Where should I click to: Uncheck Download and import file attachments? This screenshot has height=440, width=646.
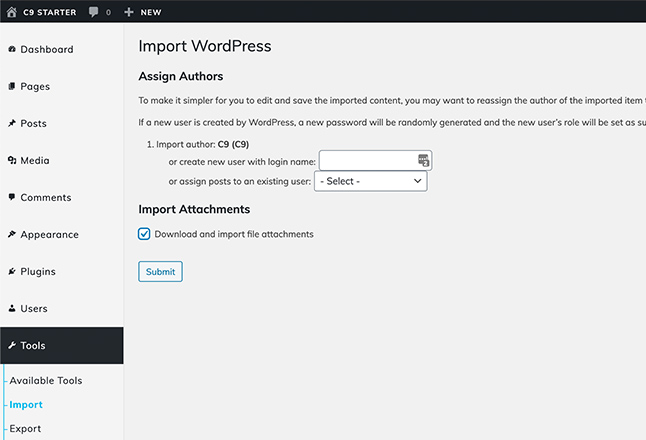point(144,234)
